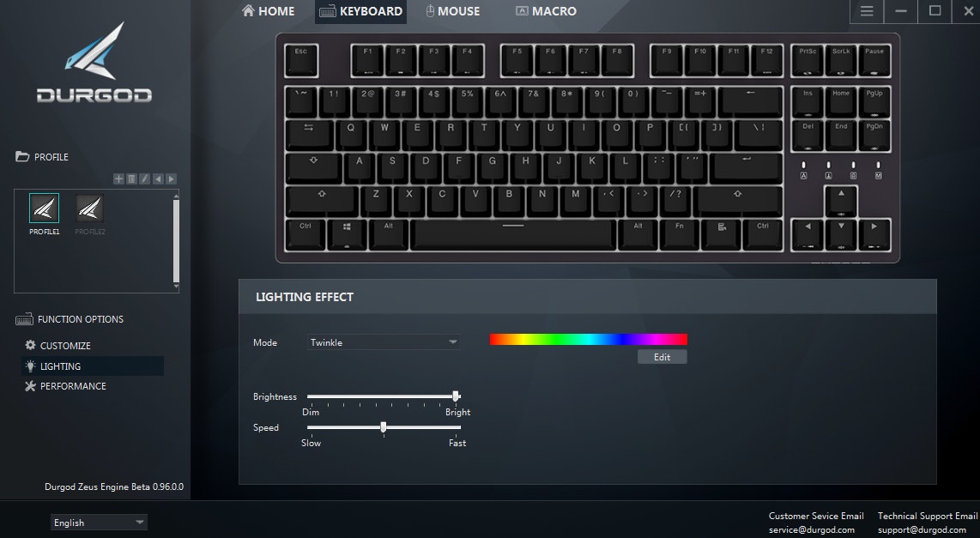Open the lighting Mode dropdown
Image resolution: width=980 pixels, height=538 pixels.
click(x=383, y=342)
